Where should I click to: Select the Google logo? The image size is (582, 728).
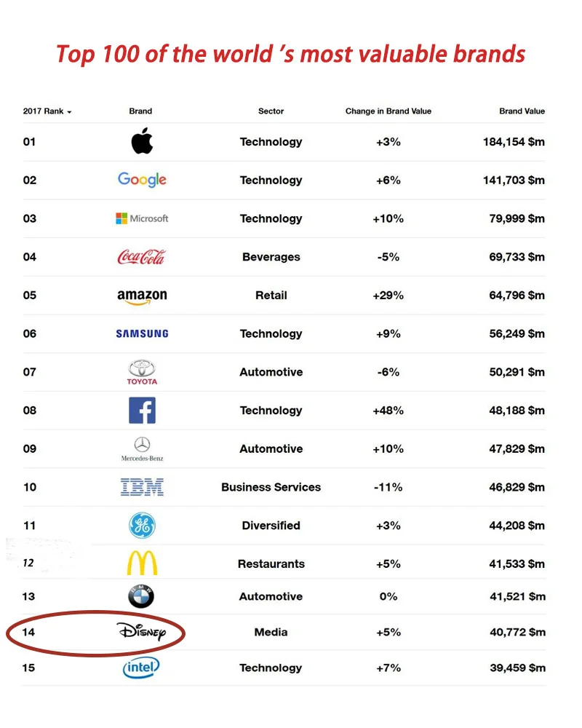pyautogui.click(x=142, y=180)
